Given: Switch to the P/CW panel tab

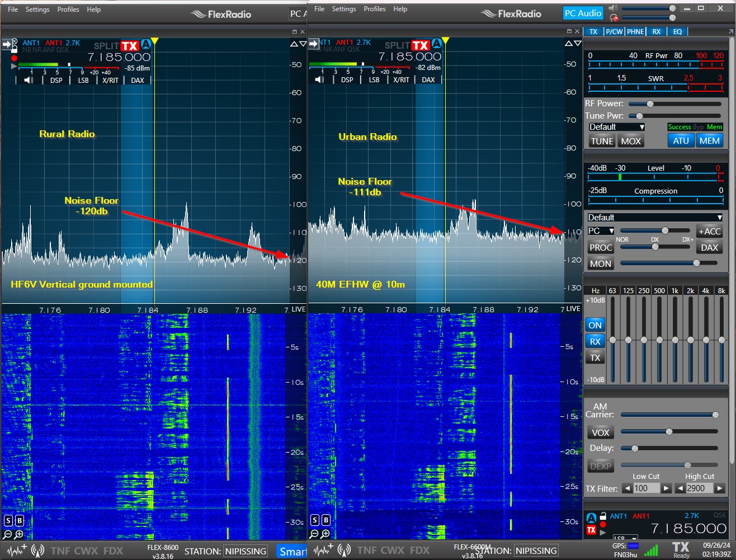Looking at the screenshot, I should click(x=614, y=32).
